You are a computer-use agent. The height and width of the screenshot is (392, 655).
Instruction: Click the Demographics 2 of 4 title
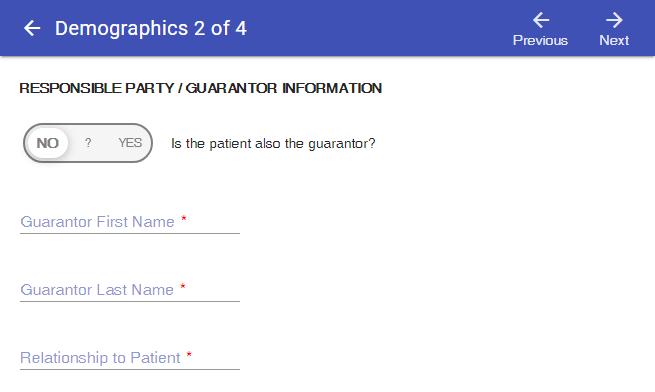[x=151, y=28]
